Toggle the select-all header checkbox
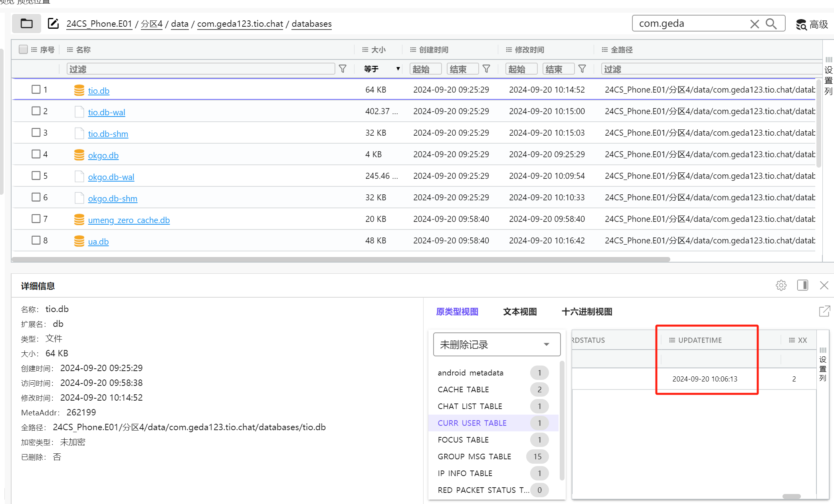834x504 pixels. (x=23, y=49)
